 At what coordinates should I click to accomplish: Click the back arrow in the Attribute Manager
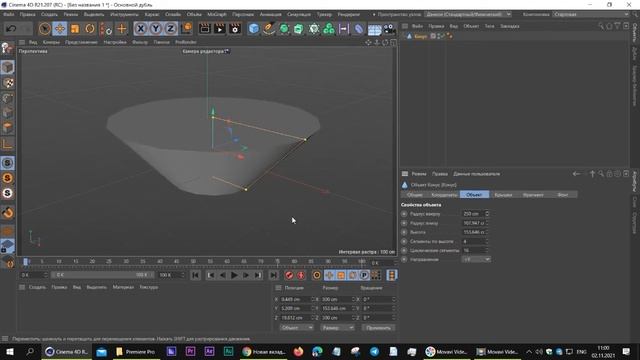[576, 174]
